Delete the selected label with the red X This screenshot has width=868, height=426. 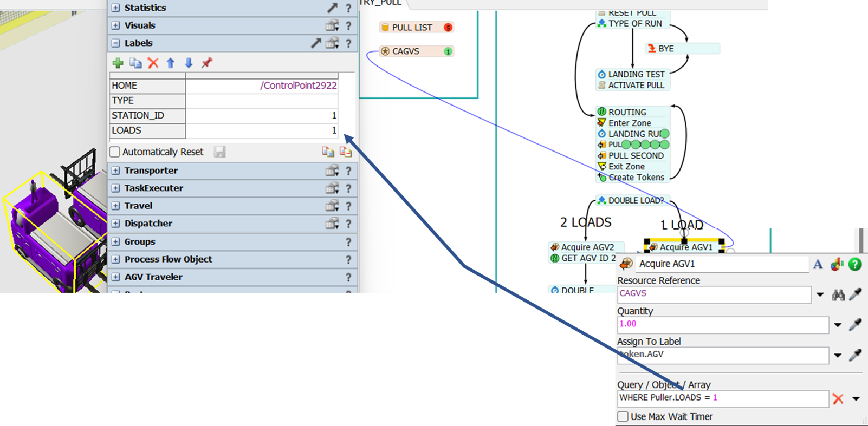point(153,63)
